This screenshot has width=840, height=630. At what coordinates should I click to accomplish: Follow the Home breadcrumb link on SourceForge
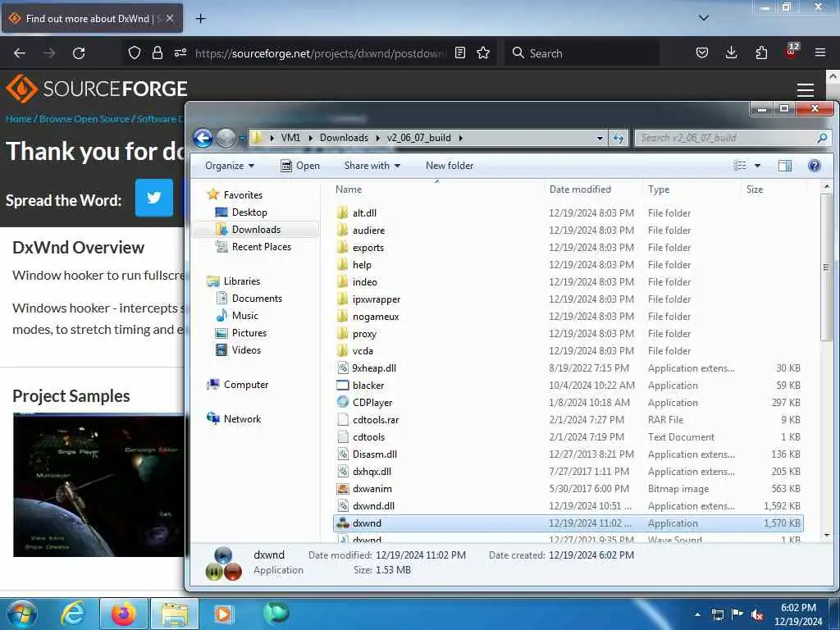tap(18, 119)
